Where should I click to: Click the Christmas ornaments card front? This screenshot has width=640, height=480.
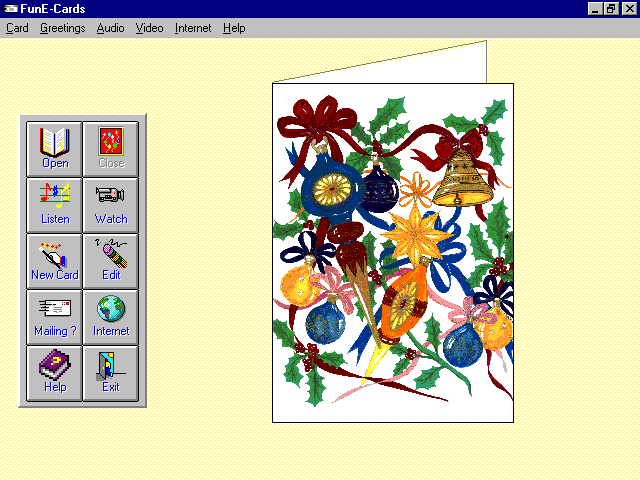(392, 252)
